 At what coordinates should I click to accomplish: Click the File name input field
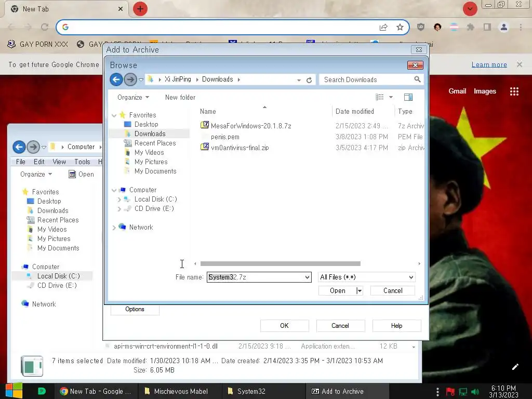pyautogui.click(x=256, y=277)
